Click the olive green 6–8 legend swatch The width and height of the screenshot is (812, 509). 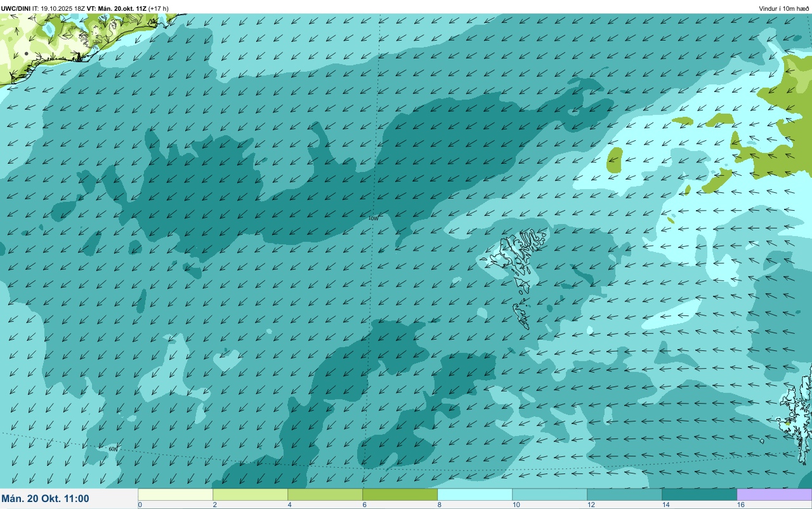[x=400, y=494]
